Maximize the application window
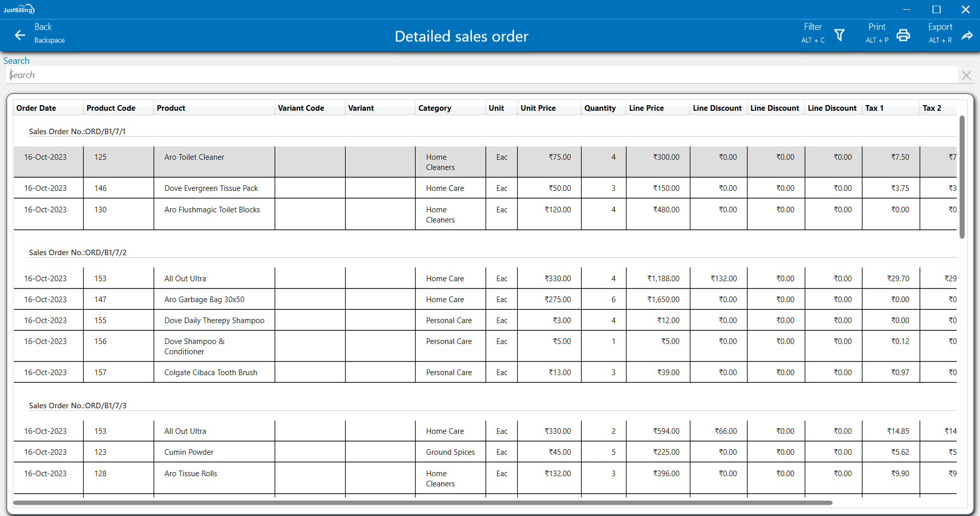 936,9
